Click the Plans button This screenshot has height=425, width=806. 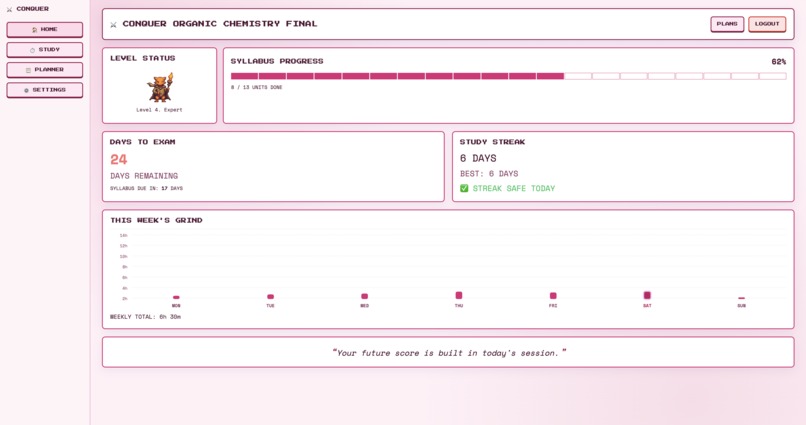tap(727, 24)
